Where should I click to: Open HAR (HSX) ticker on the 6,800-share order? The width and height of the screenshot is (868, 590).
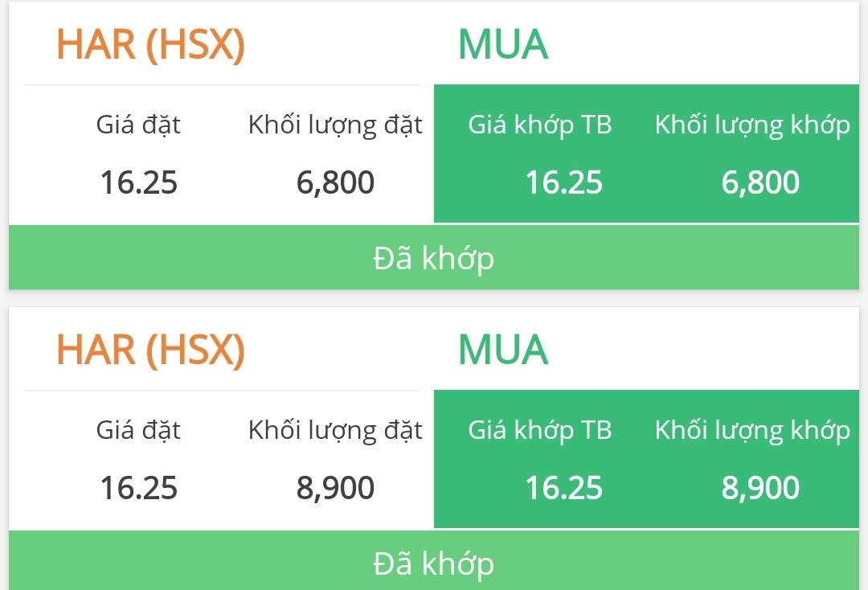tap(150, 45)
